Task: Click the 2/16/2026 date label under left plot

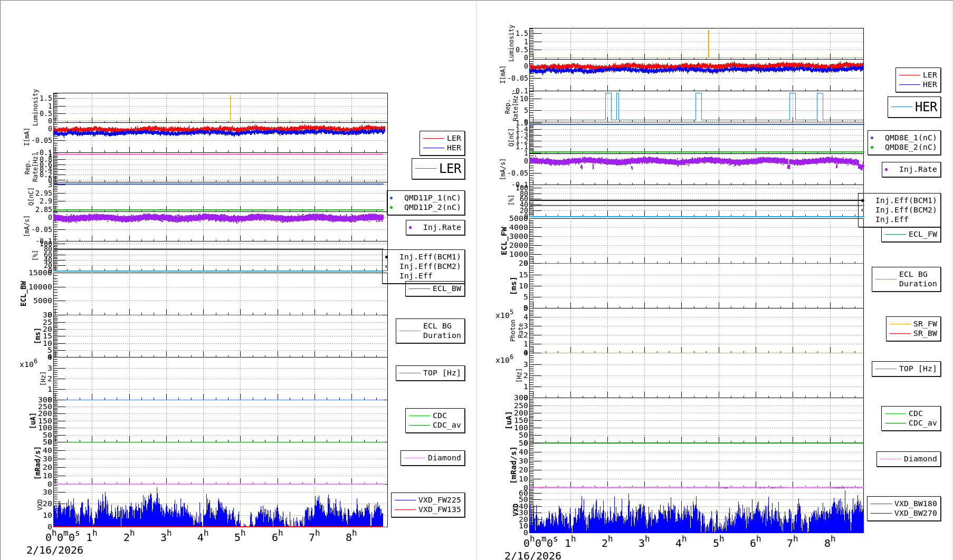Action: coord(55,550)
